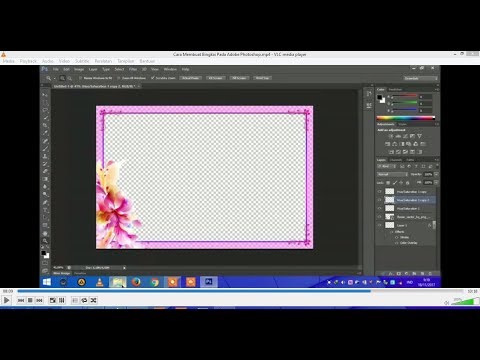This screenshot has width=480, height=360.
Task: Switch to the Channels tab
Action: click(396, 160)
